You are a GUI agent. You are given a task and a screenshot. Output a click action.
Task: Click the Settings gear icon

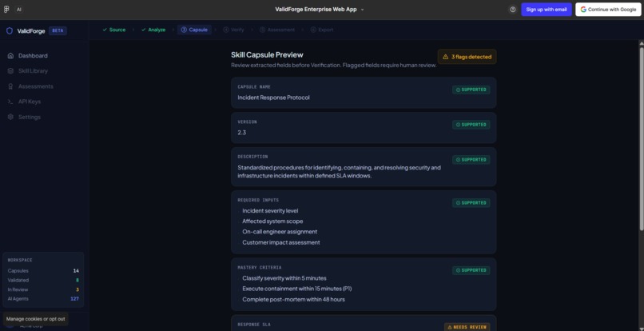coord(10,118)
